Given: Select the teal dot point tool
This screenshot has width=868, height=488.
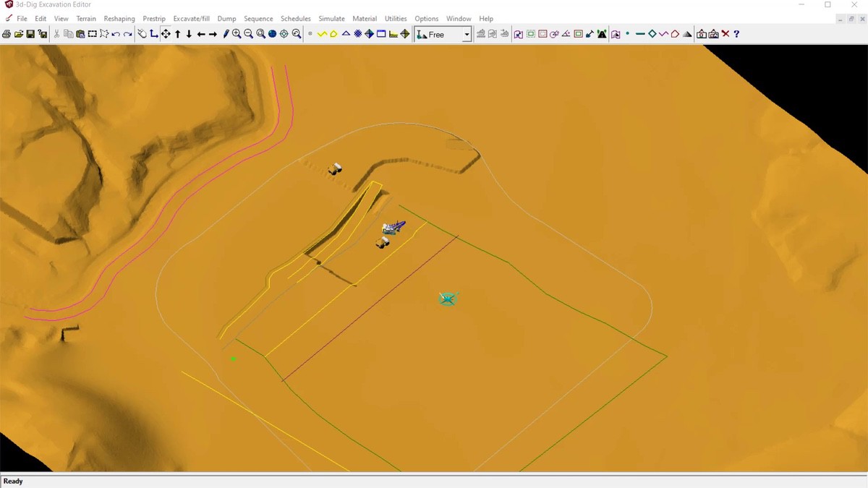Looking at the screenshot, I should pos(627,34).
